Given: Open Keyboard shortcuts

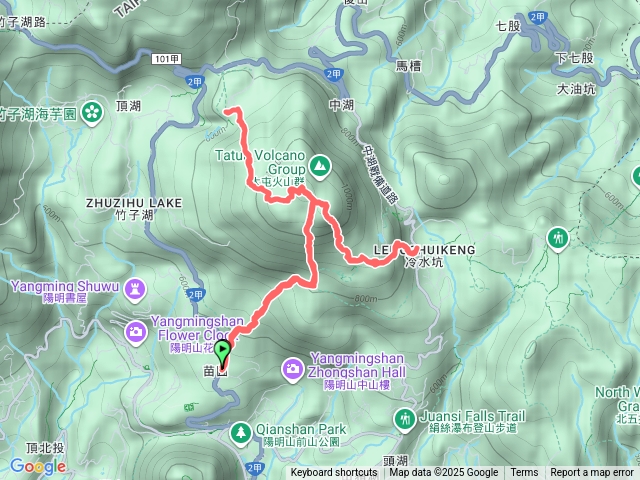Looking at the screenshot, I should click(x=334, y=473).
